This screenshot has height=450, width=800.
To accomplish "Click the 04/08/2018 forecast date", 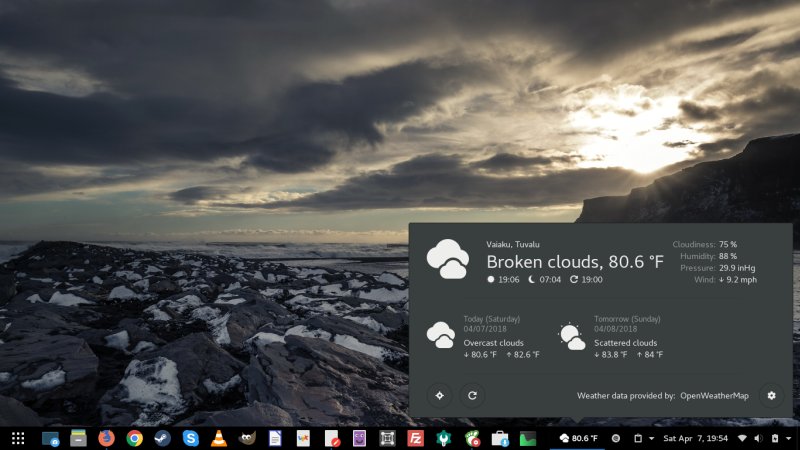I will click(x=615, y=329).
